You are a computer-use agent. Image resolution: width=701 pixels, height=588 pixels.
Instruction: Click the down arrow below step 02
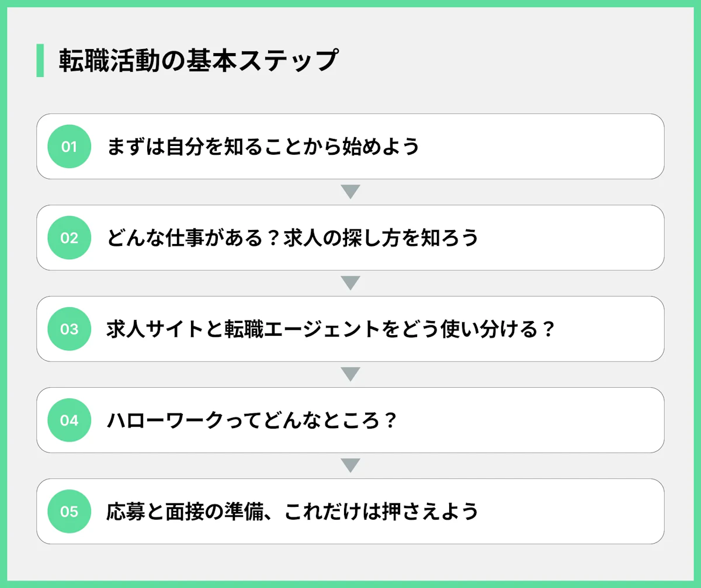[350, 283]
